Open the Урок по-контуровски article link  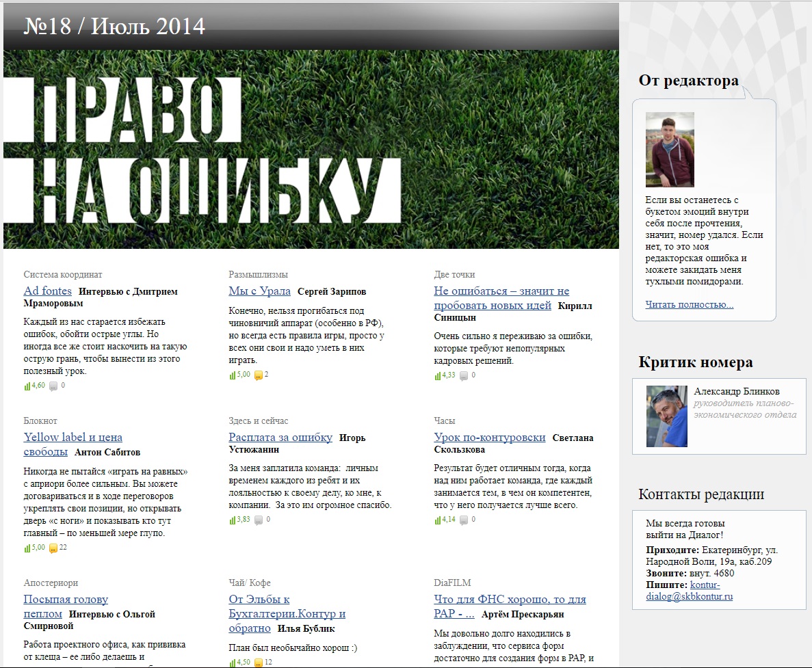tap(489, 438)
